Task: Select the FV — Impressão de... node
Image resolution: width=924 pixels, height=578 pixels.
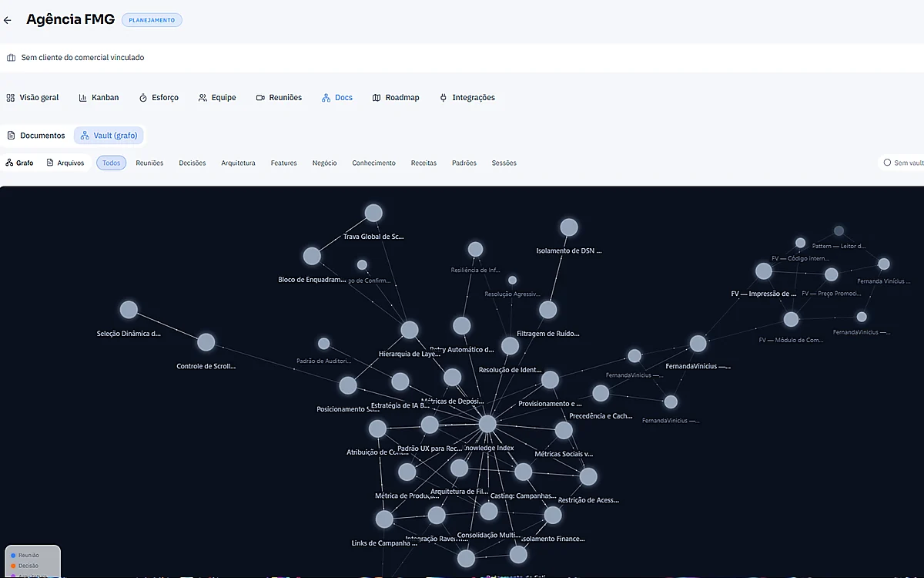Action: pyautogui.click(x=764, y=271)
